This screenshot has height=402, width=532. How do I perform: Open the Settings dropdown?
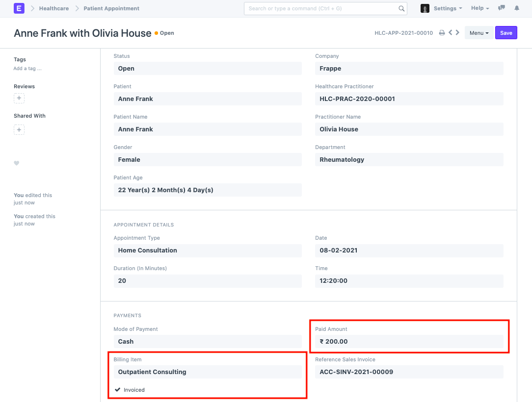447,8
